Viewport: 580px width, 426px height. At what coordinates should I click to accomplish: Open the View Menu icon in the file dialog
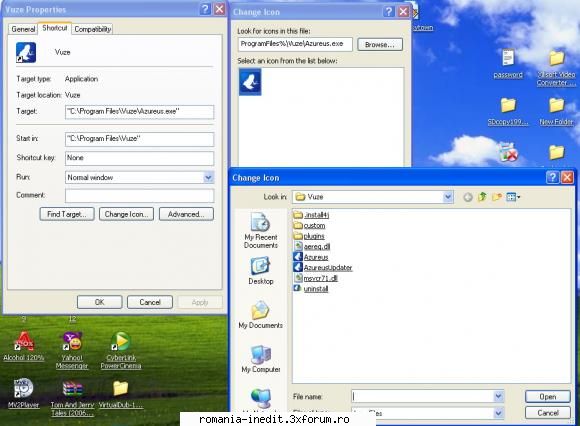tap(513, 197)
